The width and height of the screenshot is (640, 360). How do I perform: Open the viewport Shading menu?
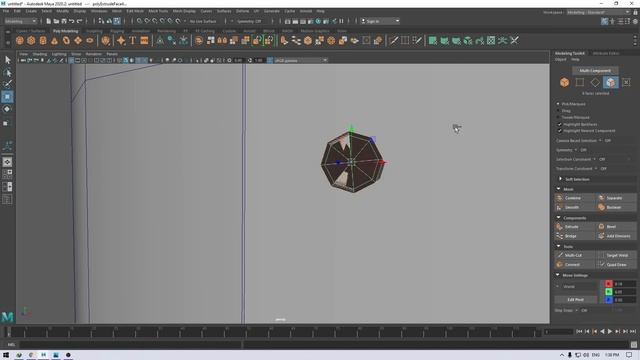pyautogui.click(x=40, y=54)
